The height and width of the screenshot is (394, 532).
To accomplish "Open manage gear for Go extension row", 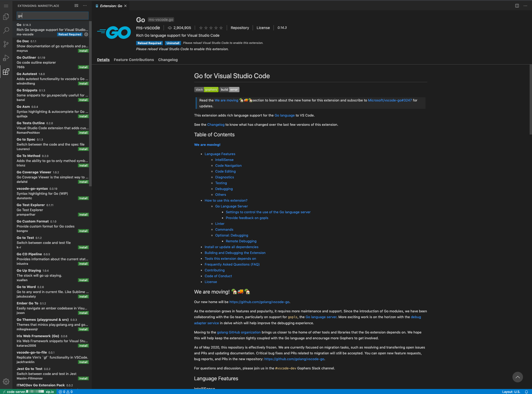I will point(86,34).
